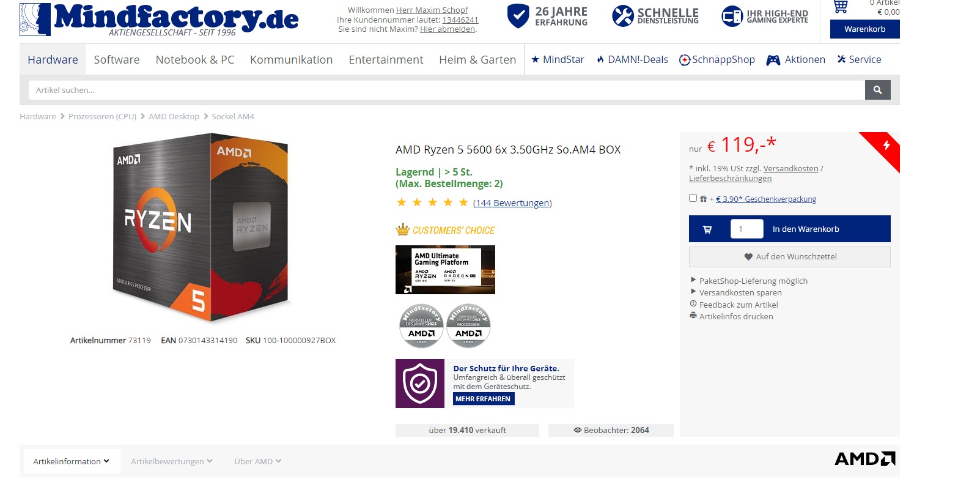This screenshot has width=980, height=482.
Task: Expand the Artikelinformation tab dropdown
Action: point(72,461)
